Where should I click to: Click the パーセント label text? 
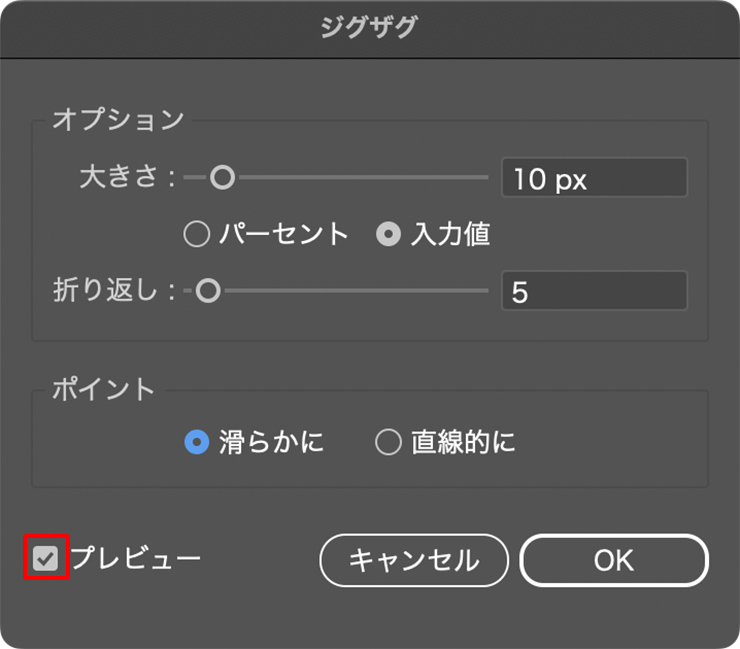pyautogui.click(x=283, y=234)
